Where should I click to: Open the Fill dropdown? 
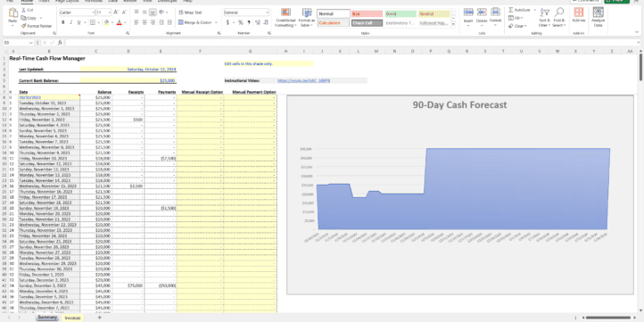tap(516, 18)
